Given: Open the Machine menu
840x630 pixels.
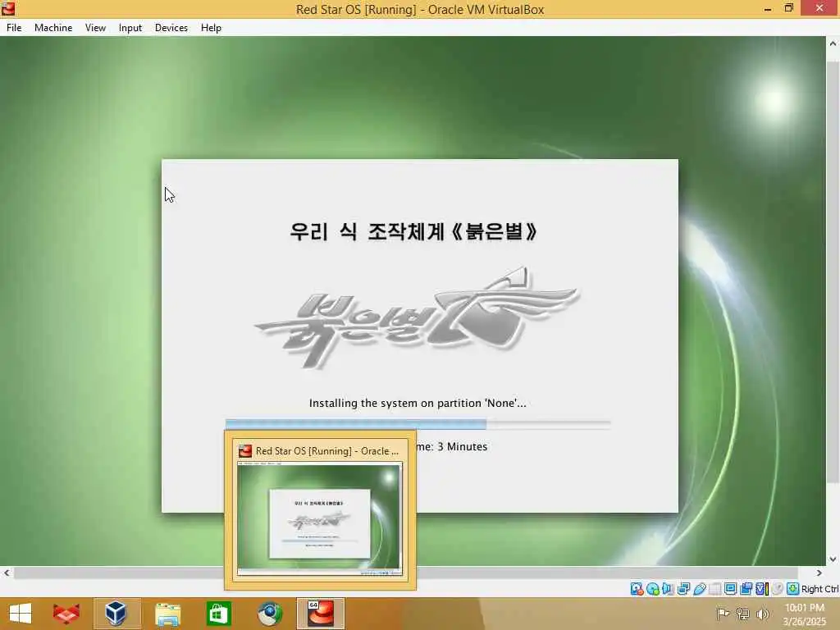Looking at the screenshot, I should (x=53, y=27).
